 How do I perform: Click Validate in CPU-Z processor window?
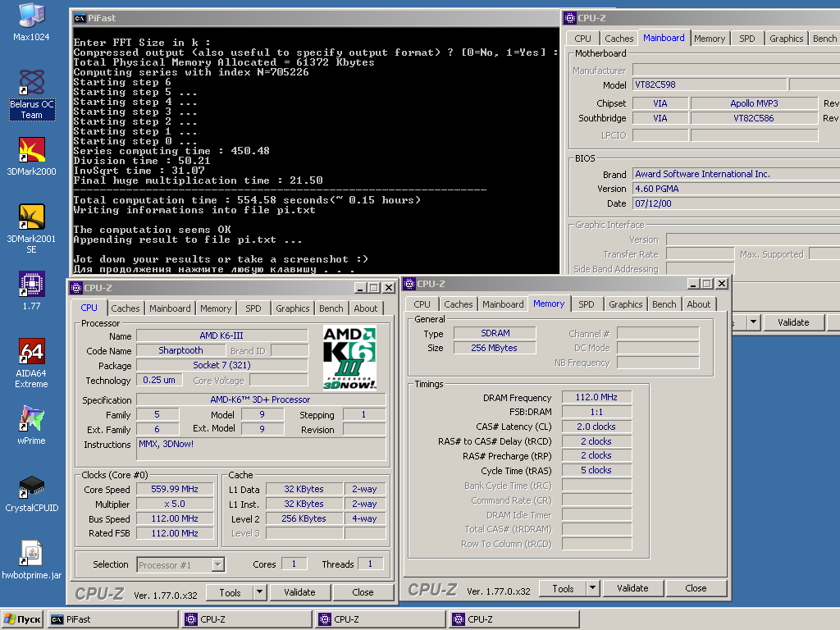tap(299, 592)
